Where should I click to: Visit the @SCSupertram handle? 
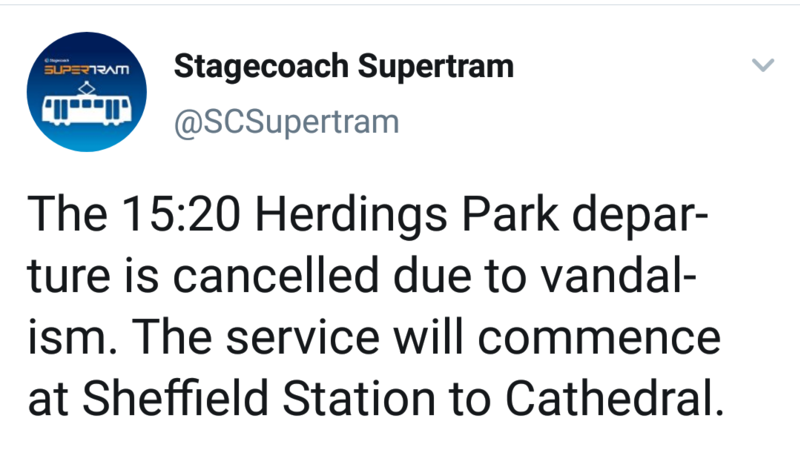coord(286,122)
